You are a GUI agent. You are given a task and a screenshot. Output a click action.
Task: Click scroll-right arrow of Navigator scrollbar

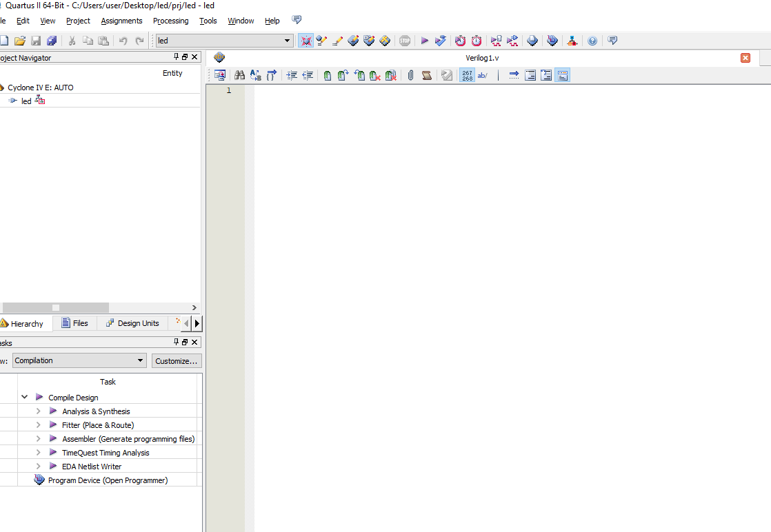pos(194,307)
